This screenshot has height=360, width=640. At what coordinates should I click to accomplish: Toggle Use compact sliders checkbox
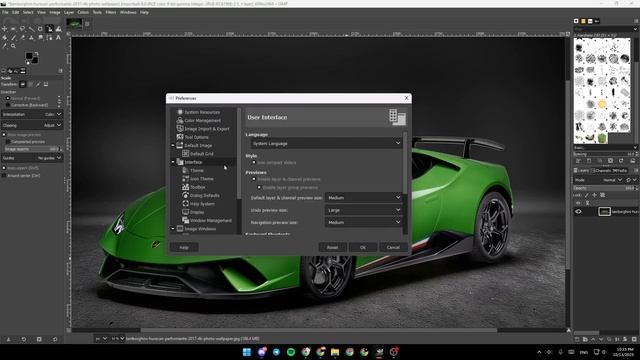(254, 162)
